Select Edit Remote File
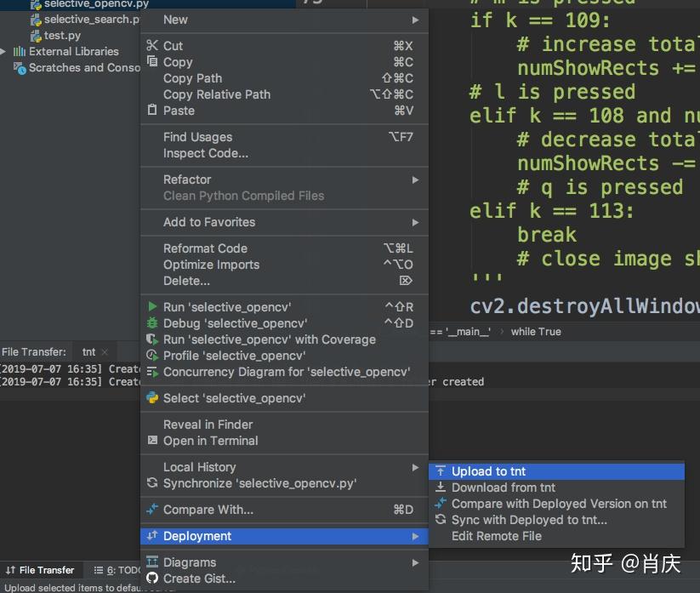 556,536
